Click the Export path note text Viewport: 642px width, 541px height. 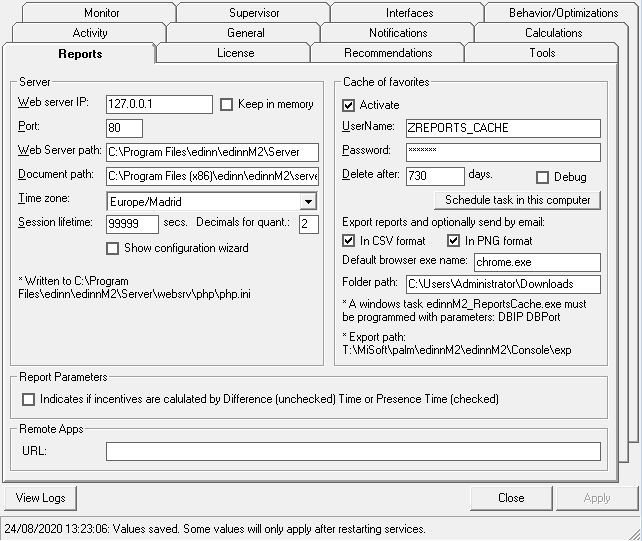457,344
